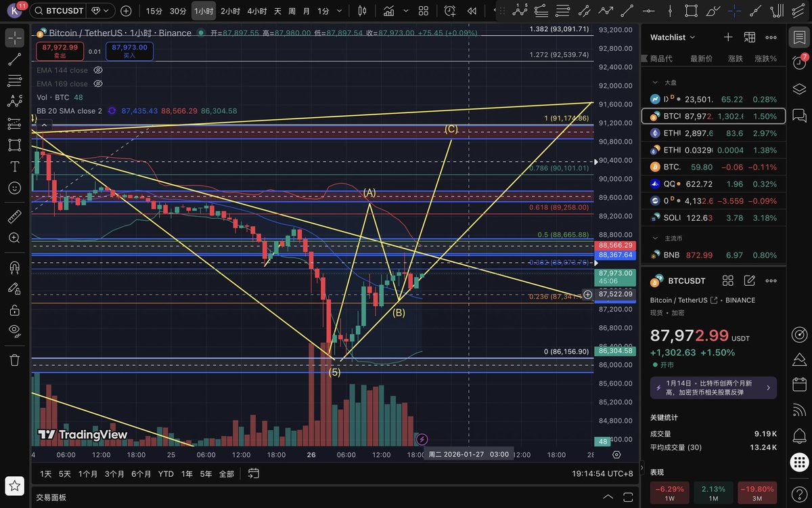Screen dimensions: 812x508
Task: Select the text annotation tool
Action: pos(14,167)
